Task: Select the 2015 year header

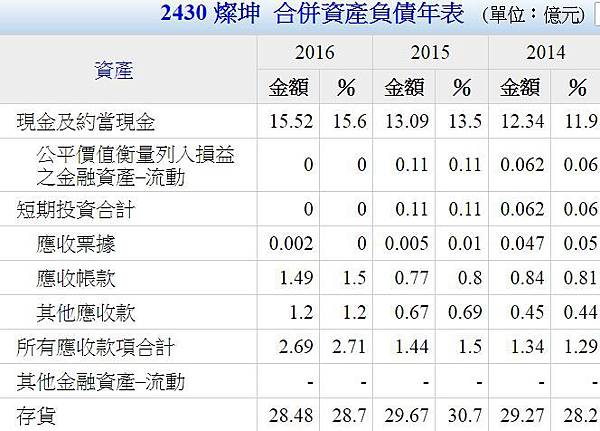Action: click(430, 52)
